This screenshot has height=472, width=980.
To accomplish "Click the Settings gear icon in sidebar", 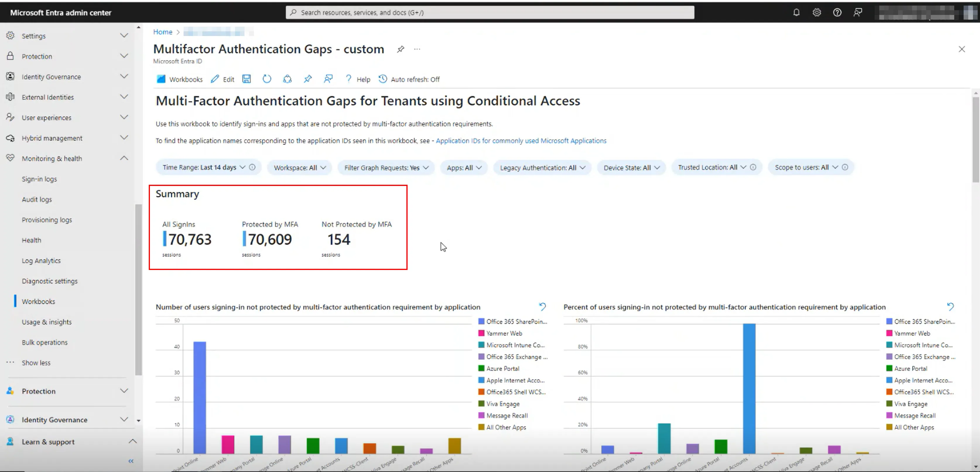I will 10,35.
